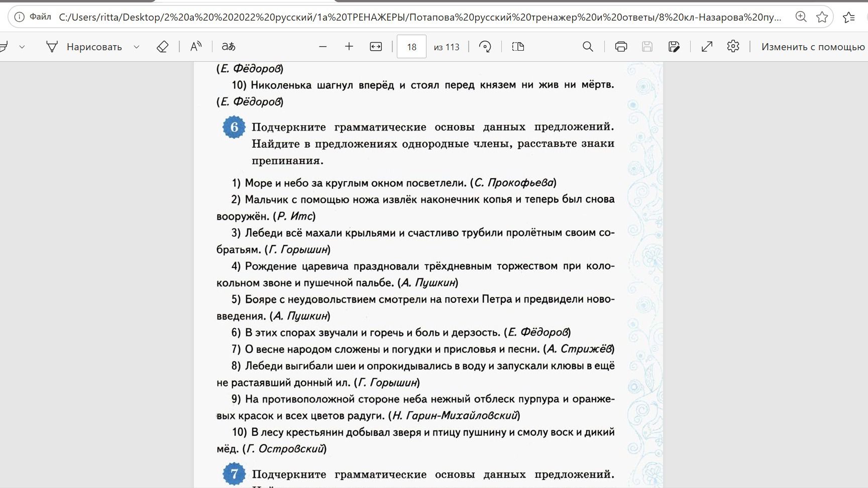Print the PDF document
Viewport: 868px width, 488px height.
tap(621, 47)
